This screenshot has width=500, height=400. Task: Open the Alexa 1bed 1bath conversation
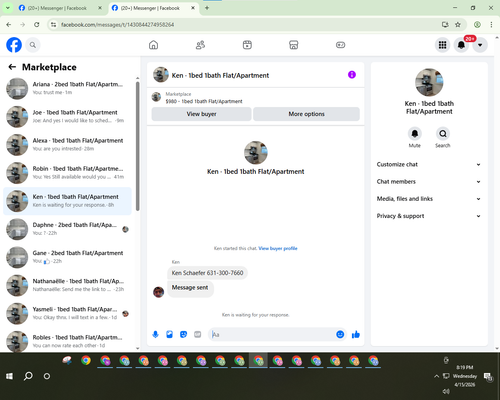(67, 144)
